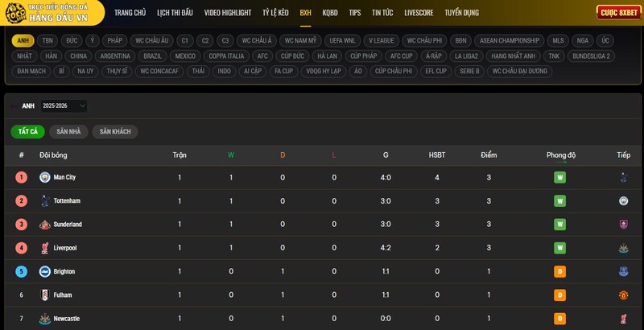Open the 2025-2026 season dropdown
This screenshot has width=644, height=330.
tap(64, 106)
